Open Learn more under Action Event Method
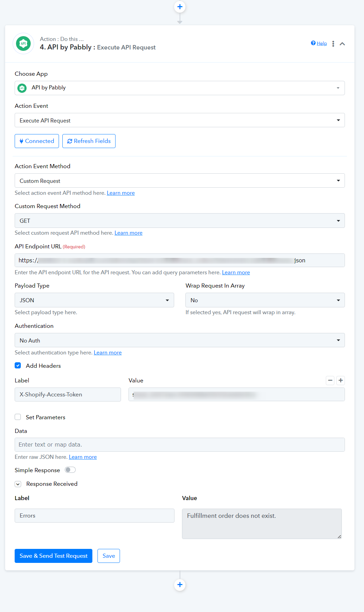Image resolution: width=364 pixels, height=612 pixels. 121,193
